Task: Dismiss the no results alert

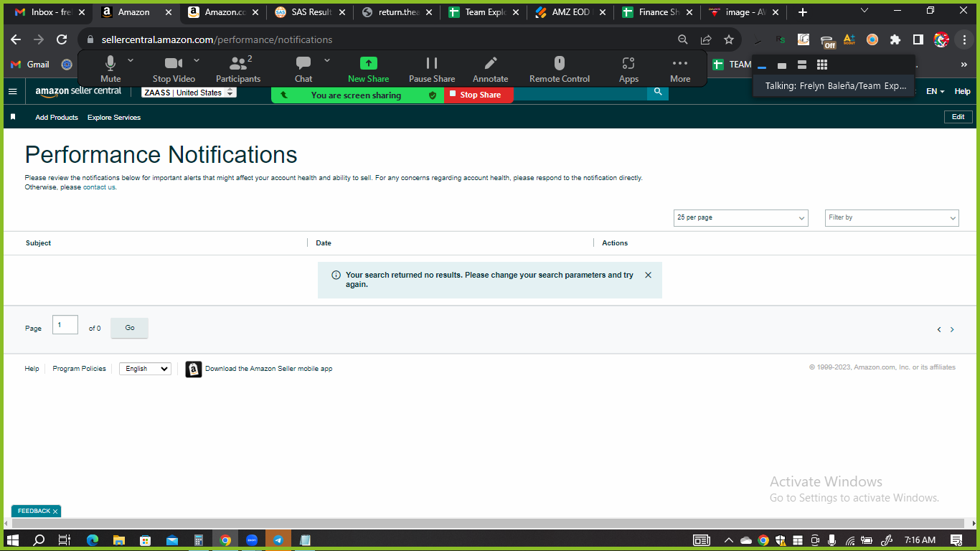Action: 649,275
